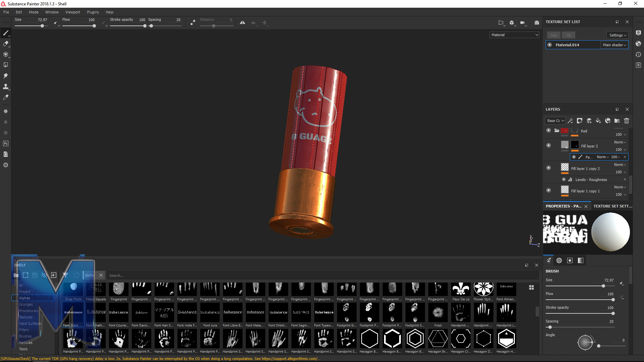The width and height of the screenshot is (644, 362).
Task: Select the Paint brush tool
Action: (x=5, y=33)
